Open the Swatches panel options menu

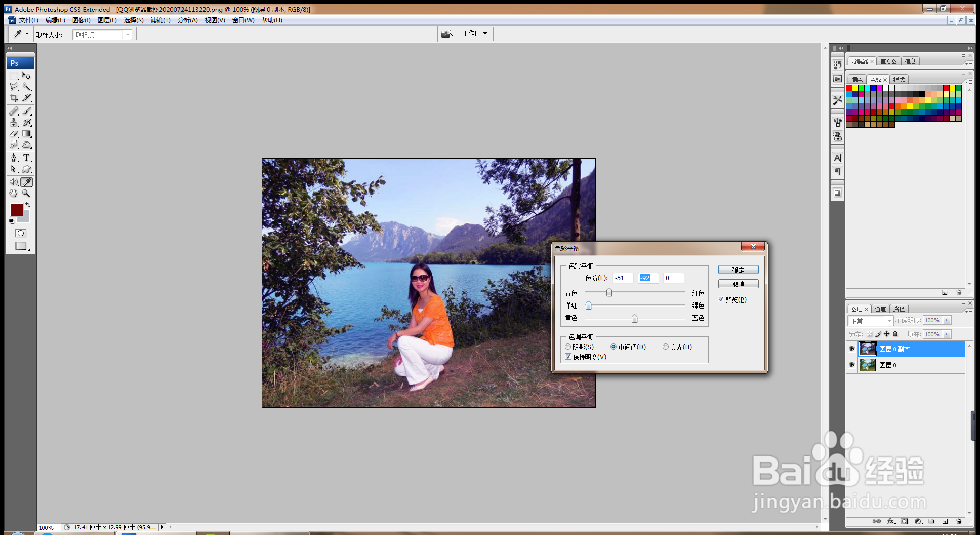coord(969,82)
